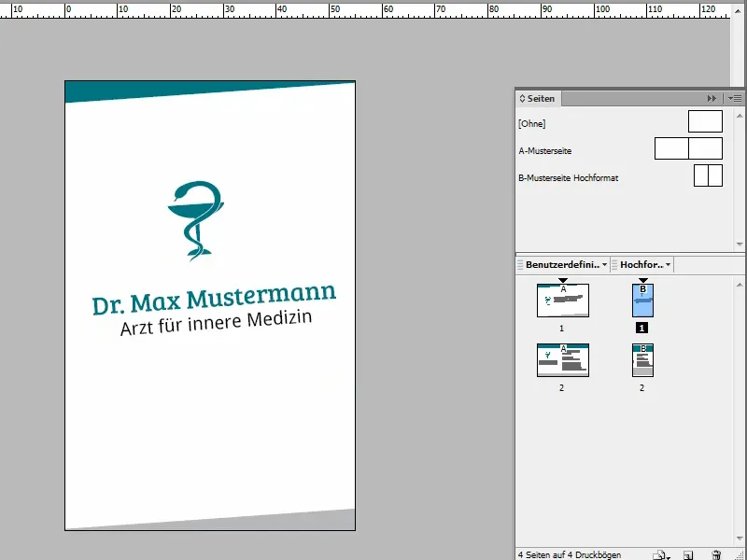Click master pages section scroll up arrow

[x=740, y=116]
